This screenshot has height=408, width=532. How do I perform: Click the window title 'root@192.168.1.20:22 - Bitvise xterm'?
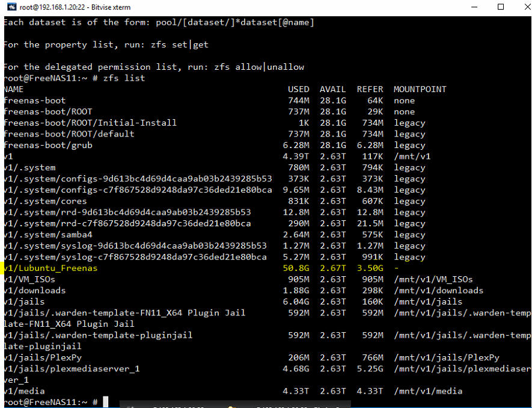coord(75,7)
